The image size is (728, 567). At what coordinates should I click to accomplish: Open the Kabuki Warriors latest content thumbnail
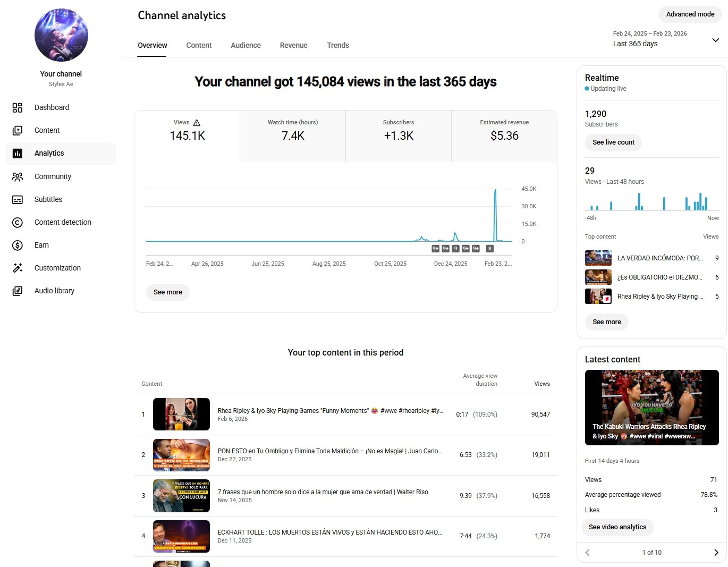click(x=651, y=407)
